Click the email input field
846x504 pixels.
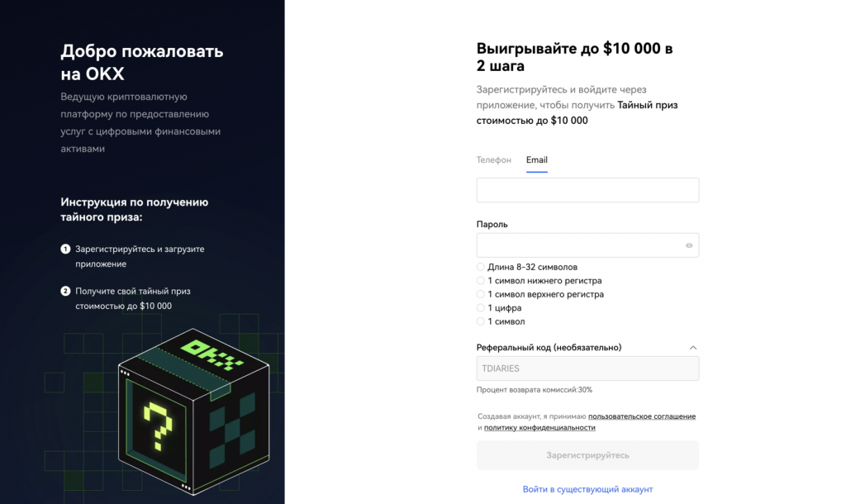[x=587, y=190]
